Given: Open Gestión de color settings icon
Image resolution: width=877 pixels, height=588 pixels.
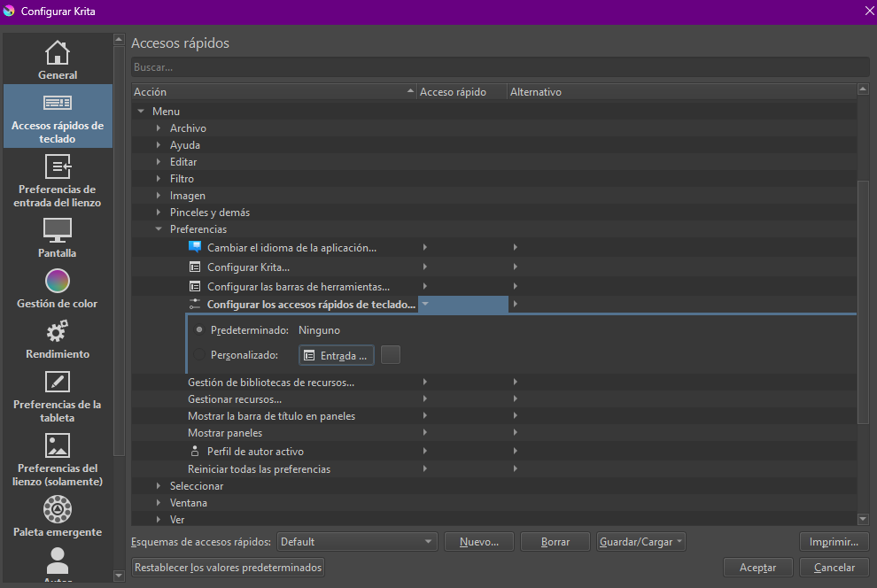Looking at the screenshot, I should (x=58, y=281).
